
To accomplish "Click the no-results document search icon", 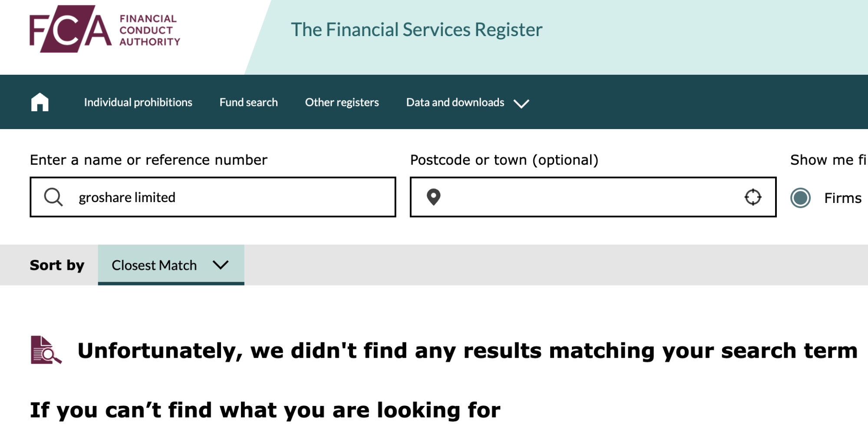I will tap(46, 350).
